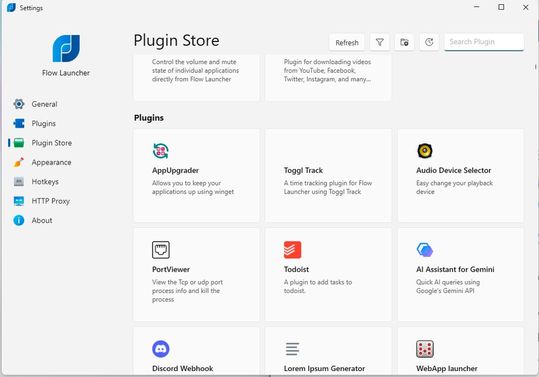Select the Plugin Store tab

coord(52,143)
